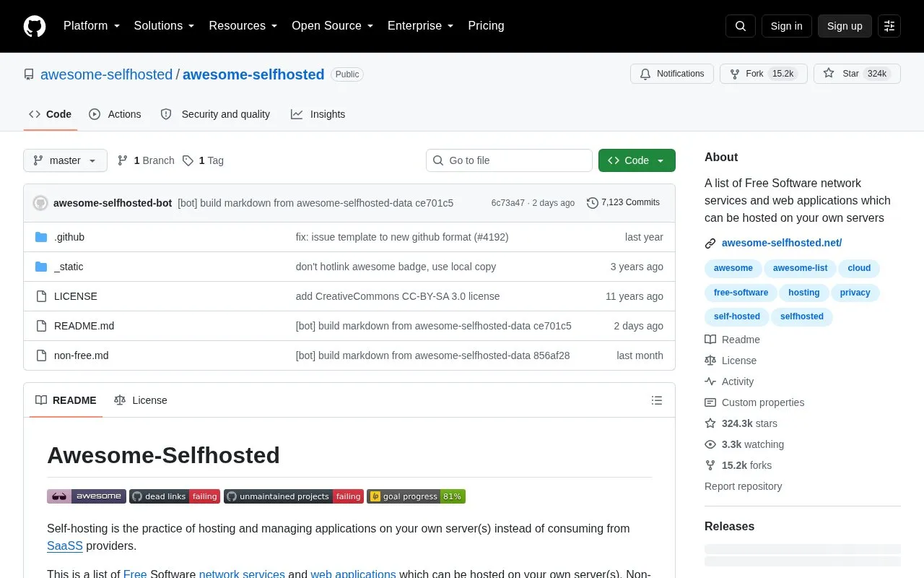The height and width of the screenshot is (578, 924).
Task: Open the outline list icon in README
Action: click(657, 400)
